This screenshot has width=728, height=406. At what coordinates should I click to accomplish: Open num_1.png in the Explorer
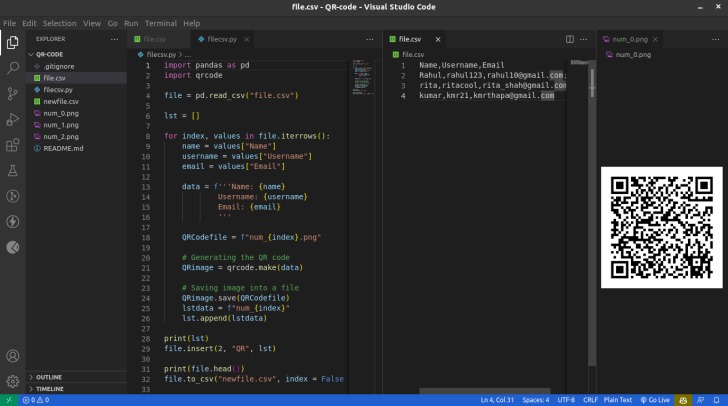[x=76, y=125]
